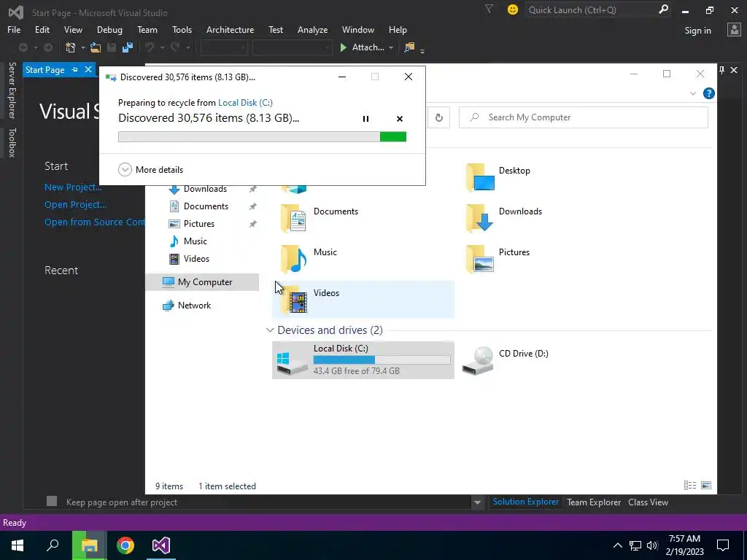
Task: Click Local Disk (C:) link in dialog
Action: [x=245, y=102]
